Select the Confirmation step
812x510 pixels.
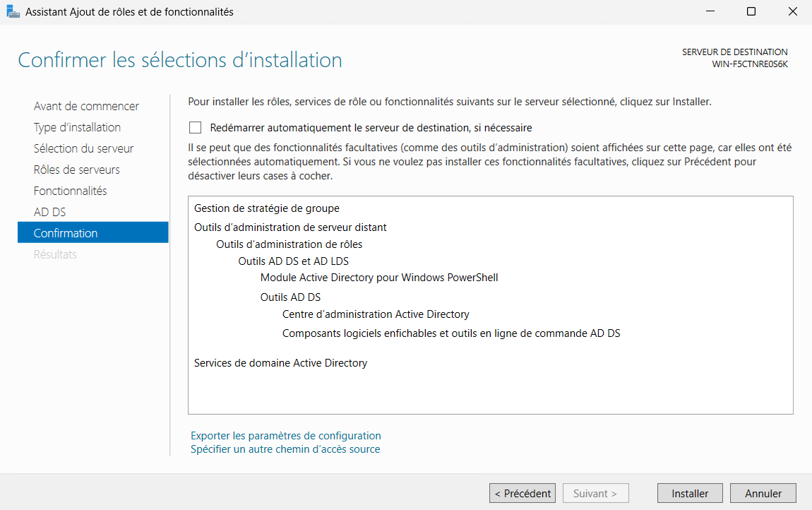point(66,233)
